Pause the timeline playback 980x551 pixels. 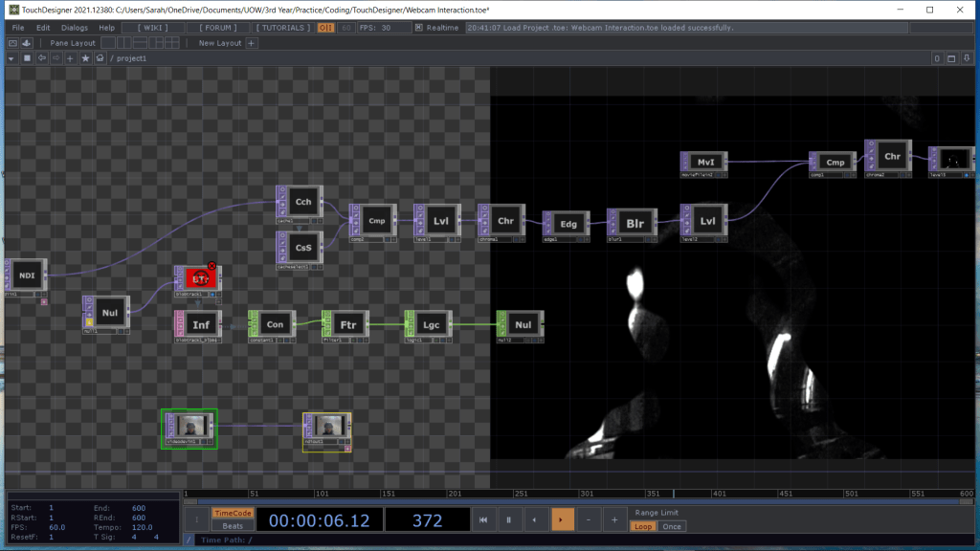(x=508, y=519)
